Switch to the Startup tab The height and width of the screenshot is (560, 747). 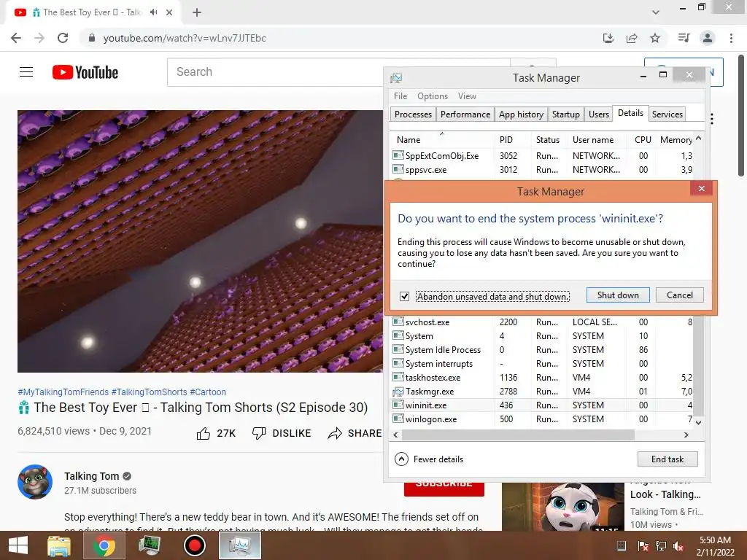[x=565, y=114]
